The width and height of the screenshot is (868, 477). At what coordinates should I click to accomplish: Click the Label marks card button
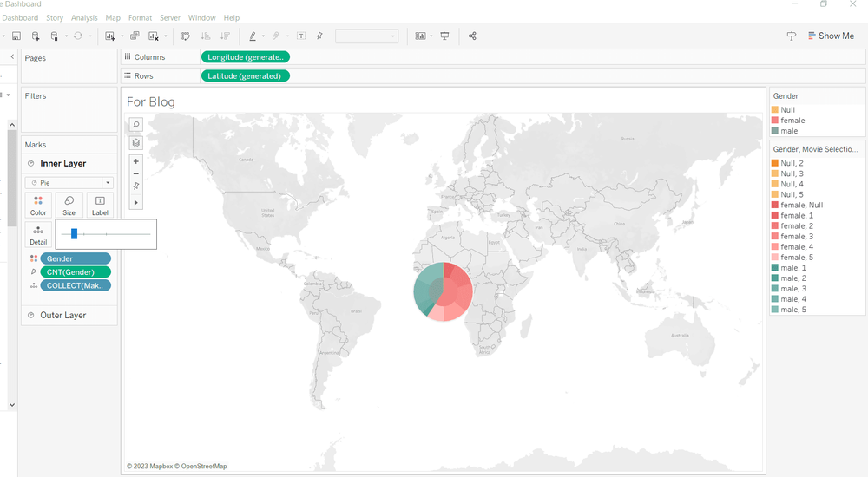100,205
